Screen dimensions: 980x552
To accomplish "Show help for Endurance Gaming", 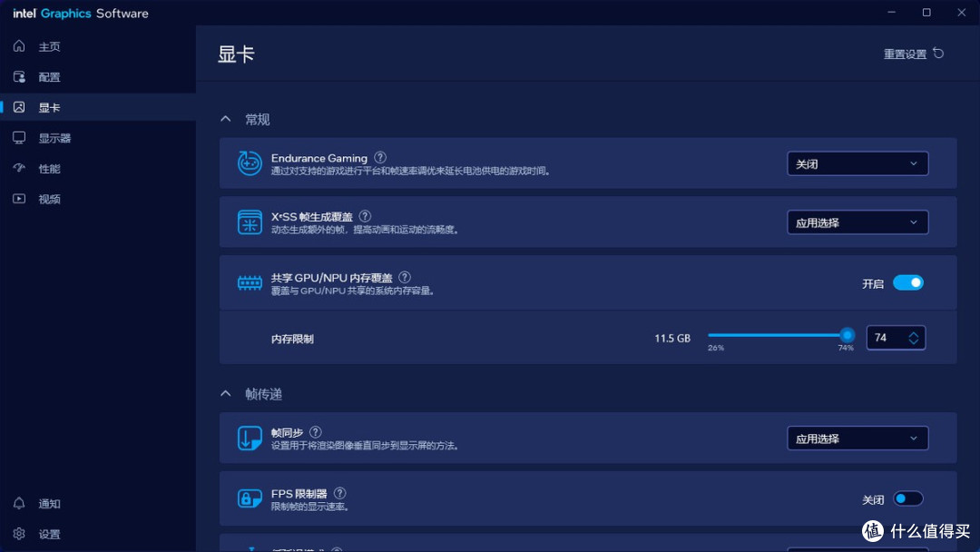I will (x=380, y=158).
